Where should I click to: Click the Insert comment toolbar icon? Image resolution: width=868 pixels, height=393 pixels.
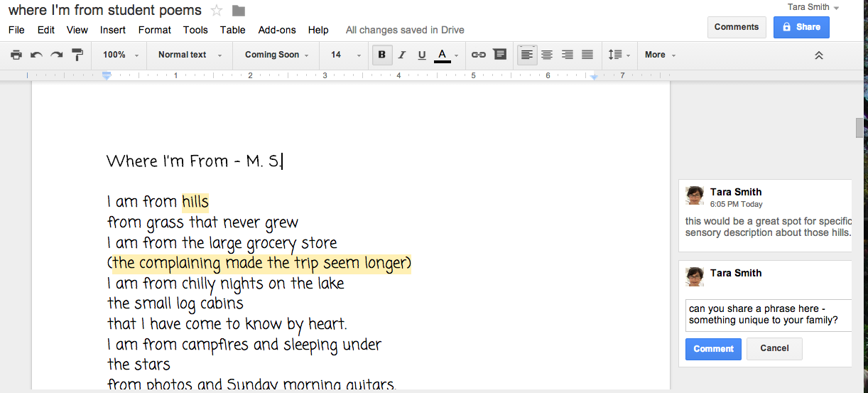click(x=499, y=55)
